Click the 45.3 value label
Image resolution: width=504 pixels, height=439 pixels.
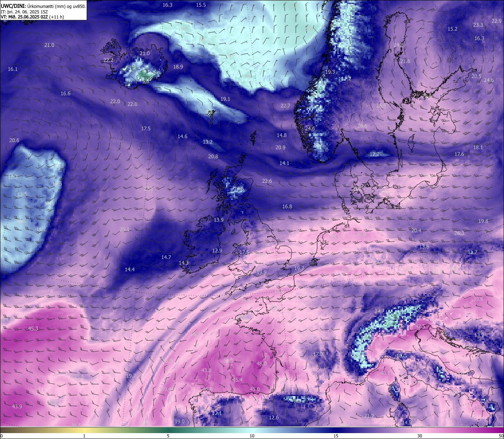[x=33, y=328]
